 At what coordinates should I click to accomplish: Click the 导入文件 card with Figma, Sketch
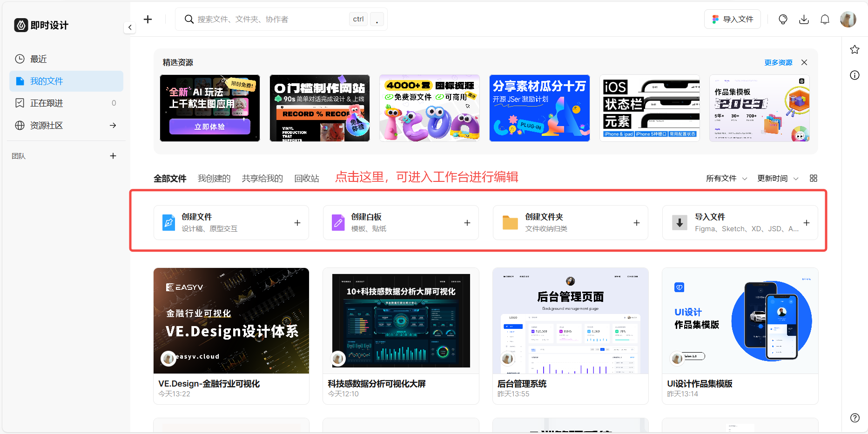point(740,223)
